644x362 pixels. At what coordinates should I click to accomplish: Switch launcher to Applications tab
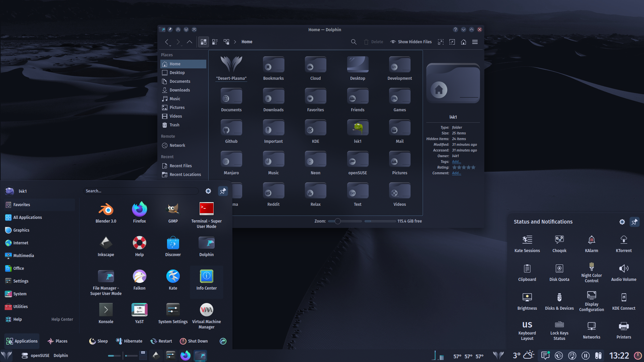tap(22, 341)
